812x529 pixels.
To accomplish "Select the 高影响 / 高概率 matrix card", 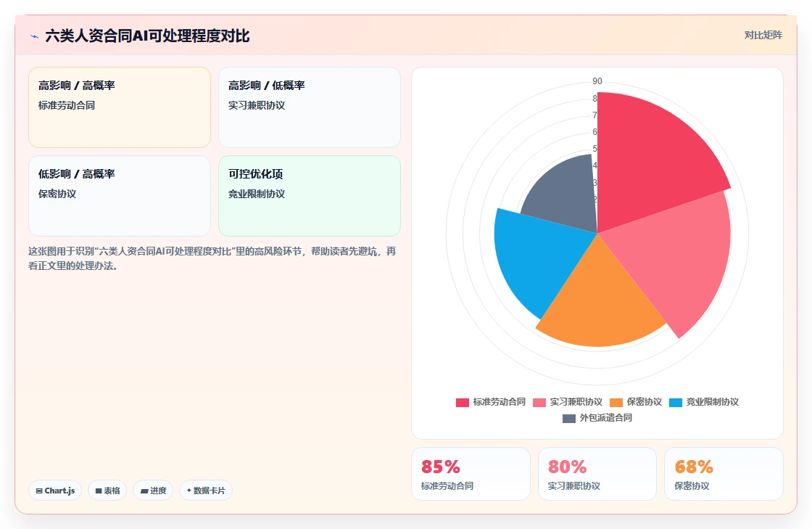I will (x=120, y=107).
